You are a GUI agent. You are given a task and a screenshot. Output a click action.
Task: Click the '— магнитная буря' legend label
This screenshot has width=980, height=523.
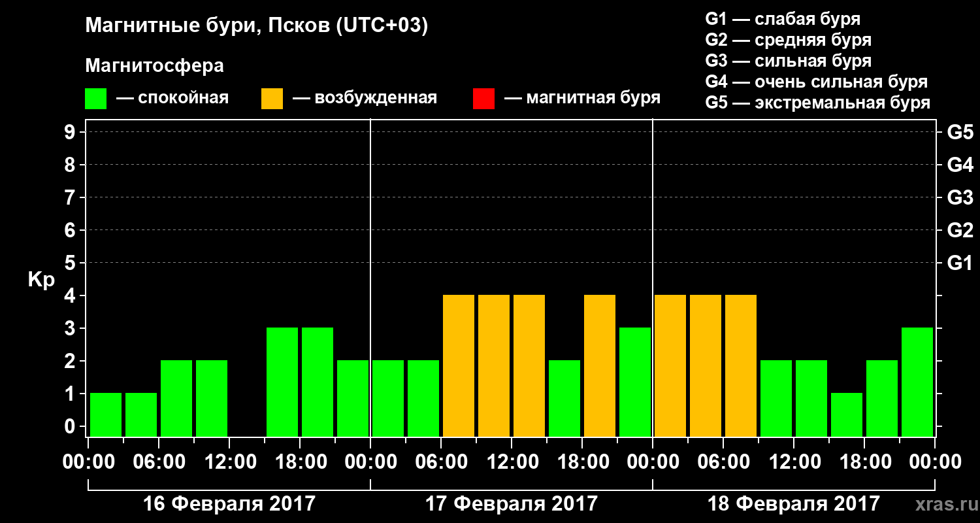pos(582,98)
